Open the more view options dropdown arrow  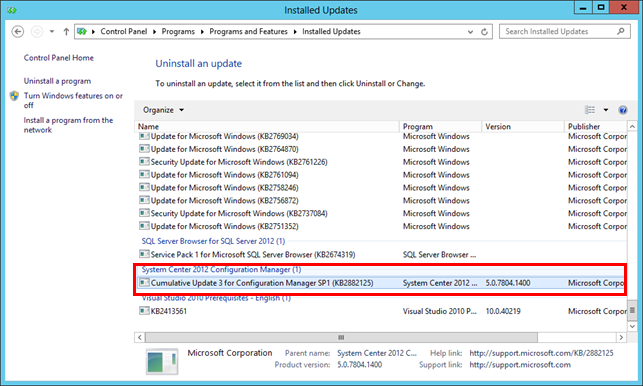tap(606, 110)
